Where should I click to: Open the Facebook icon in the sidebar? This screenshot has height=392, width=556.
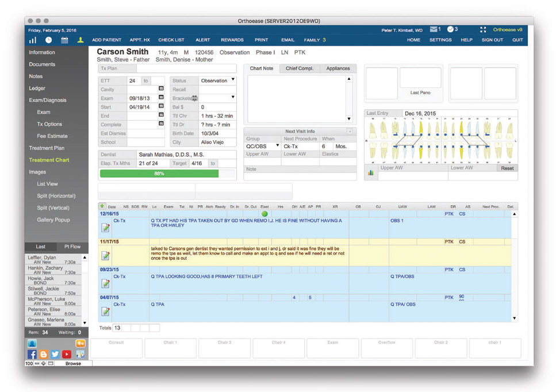32,354
